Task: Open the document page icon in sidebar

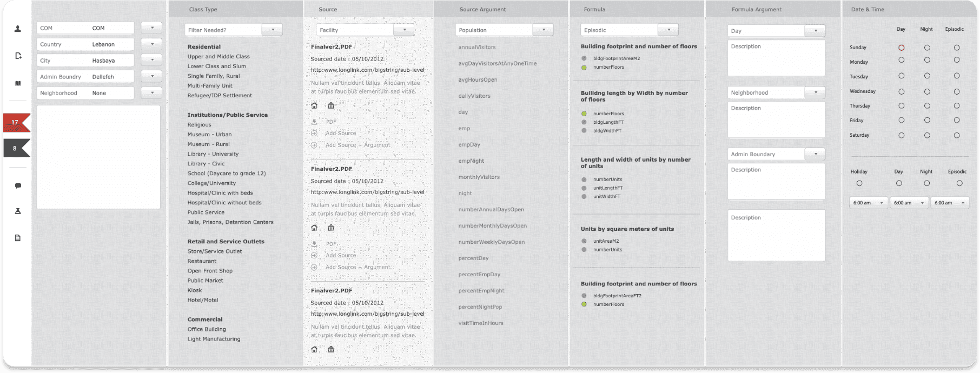Action: [x=18, y=238]
